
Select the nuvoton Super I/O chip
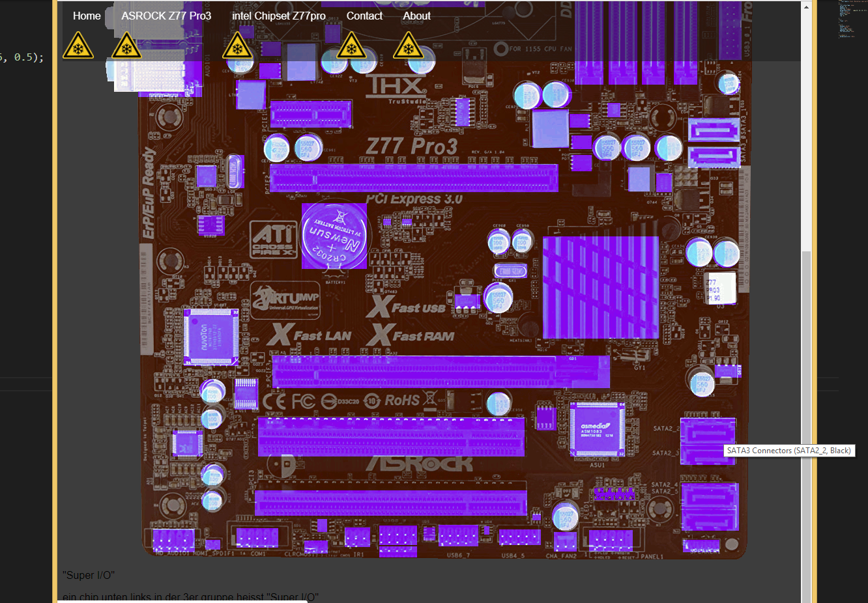(211, 337)
